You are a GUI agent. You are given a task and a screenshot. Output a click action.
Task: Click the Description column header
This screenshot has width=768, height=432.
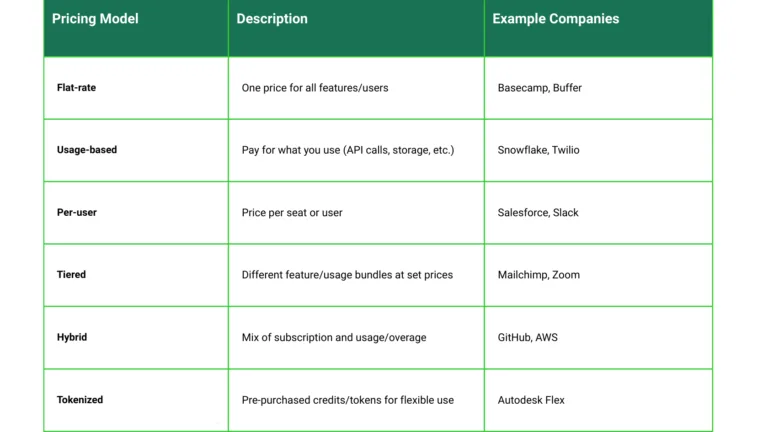[x=272, y=19]
